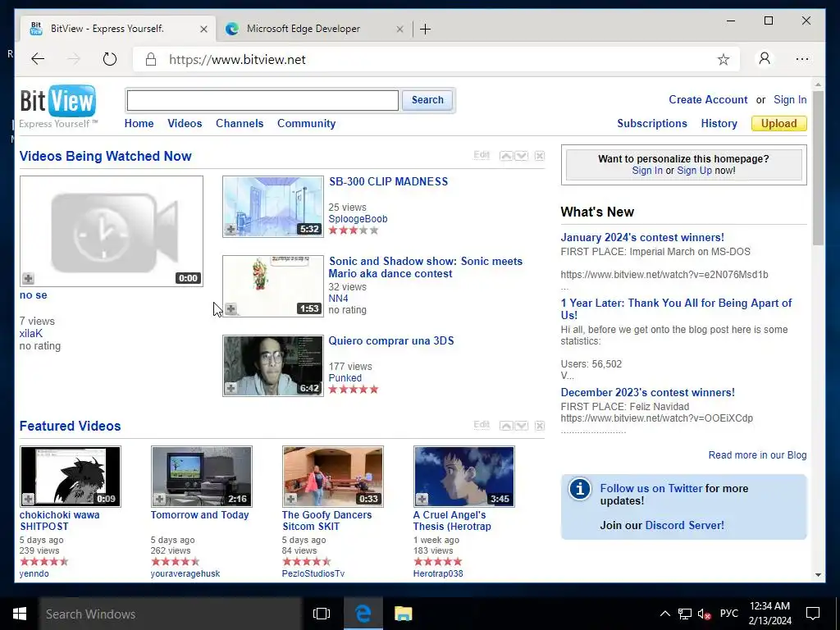The height and width of the screenshot is (630, 840).
Task: Move Featured Videos section up
Action: tap(506, 426)
